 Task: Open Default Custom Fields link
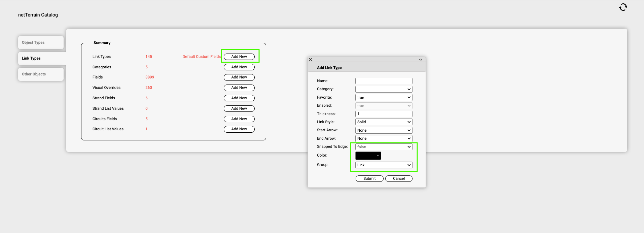pos(201,57)
